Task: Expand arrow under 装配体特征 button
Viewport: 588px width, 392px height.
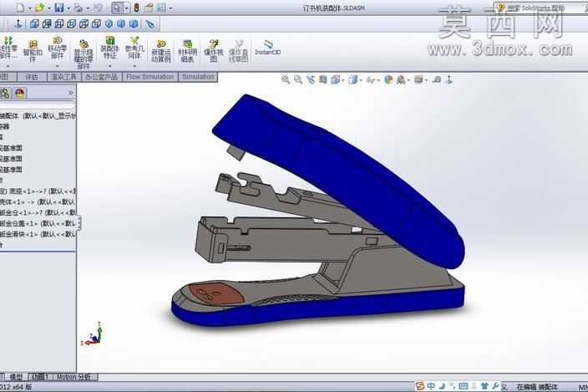Action: tap(109, 66)
